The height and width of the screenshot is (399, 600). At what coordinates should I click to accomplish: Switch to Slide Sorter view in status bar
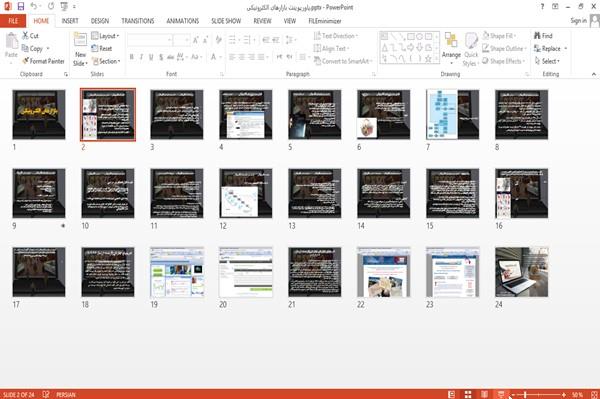pos(468,394)
